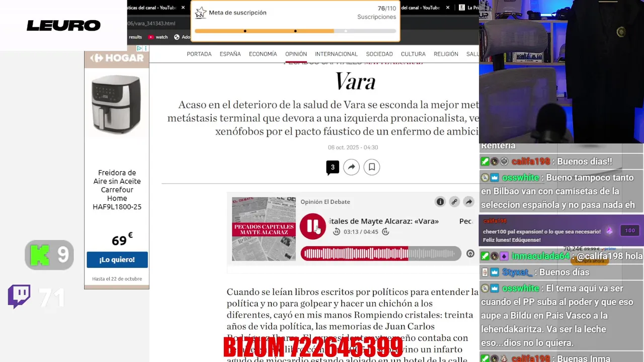Switch to the 'La Pri' browser tab
Screen dimensions: 644x362
[x=468, y=8]
